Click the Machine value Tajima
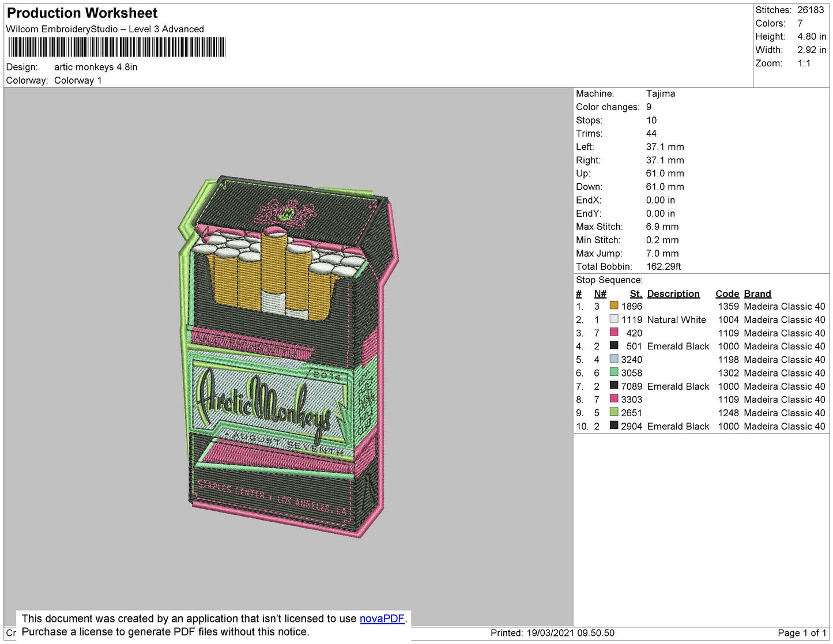The width and height of the screenshot is (833, 644). coord(661,93)
